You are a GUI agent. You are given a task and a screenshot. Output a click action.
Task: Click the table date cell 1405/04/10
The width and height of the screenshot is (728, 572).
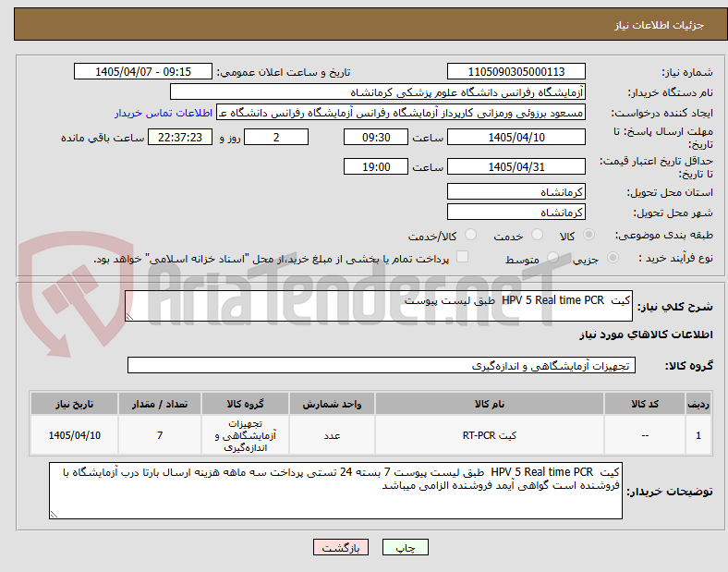(x=74, y=435)
